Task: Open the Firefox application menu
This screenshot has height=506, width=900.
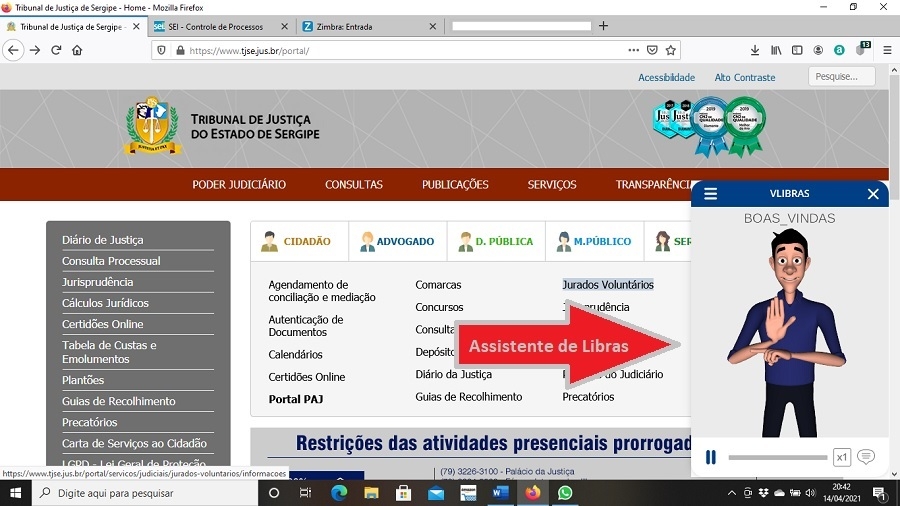Action: (x=886, y=50)
